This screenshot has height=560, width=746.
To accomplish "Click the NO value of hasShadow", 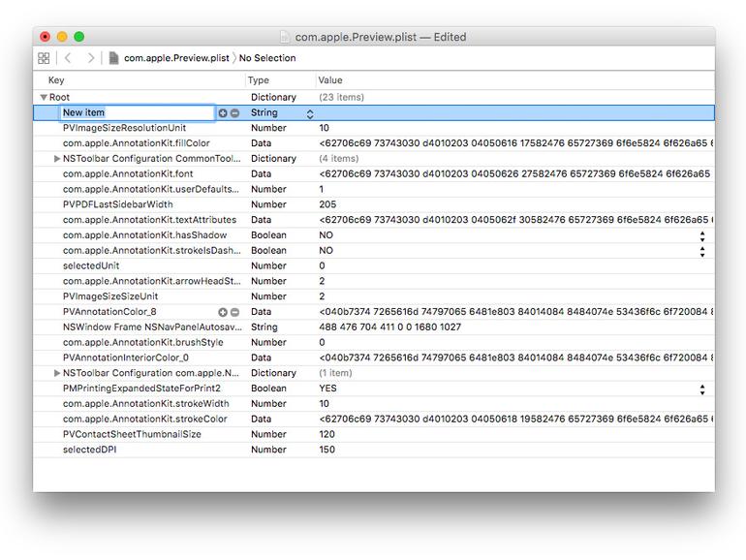I will [326, 235].
